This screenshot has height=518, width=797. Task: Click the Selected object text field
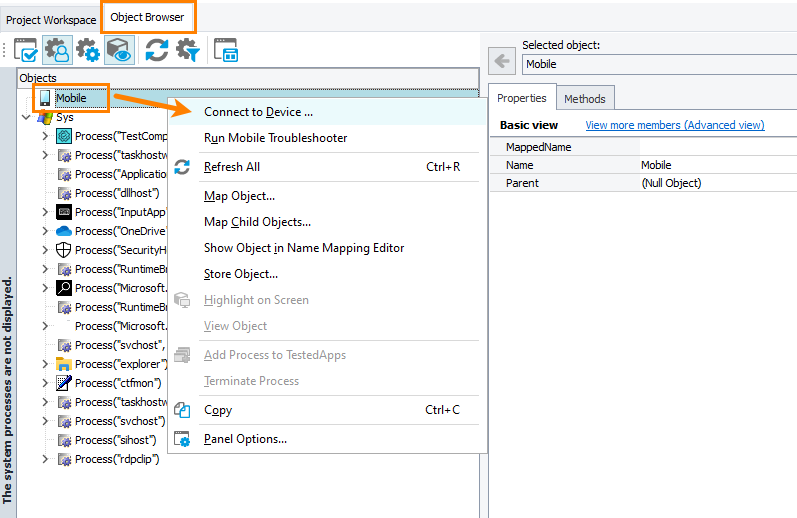[x=655, y=64]
